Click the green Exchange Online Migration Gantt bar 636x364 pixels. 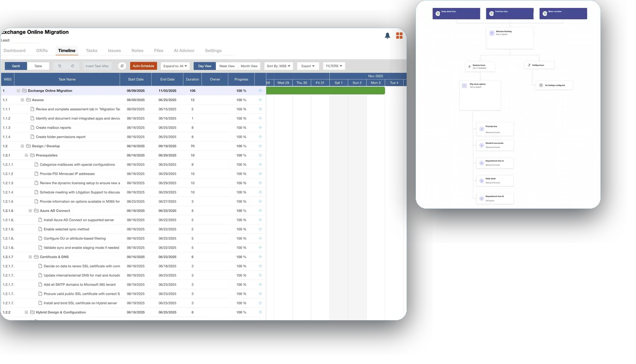pyautogui.click(x=325, y=90)
